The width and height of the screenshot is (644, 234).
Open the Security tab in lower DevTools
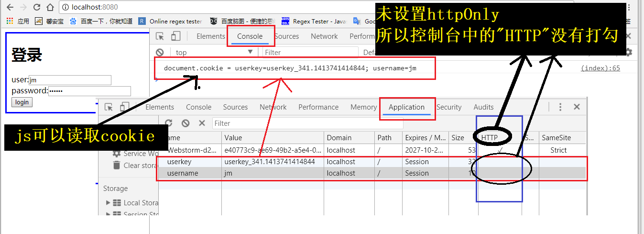tap(448, 107)
